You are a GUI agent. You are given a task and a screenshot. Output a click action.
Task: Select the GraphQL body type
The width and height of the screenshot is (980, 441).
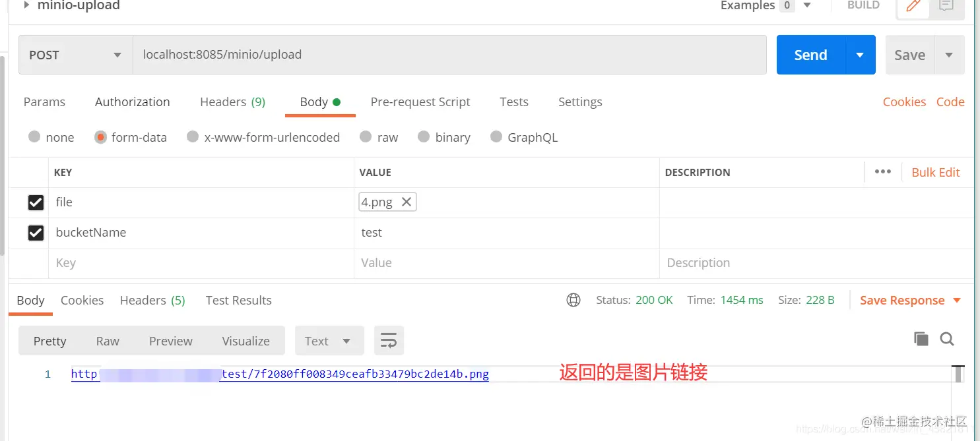tap(496, 137)
